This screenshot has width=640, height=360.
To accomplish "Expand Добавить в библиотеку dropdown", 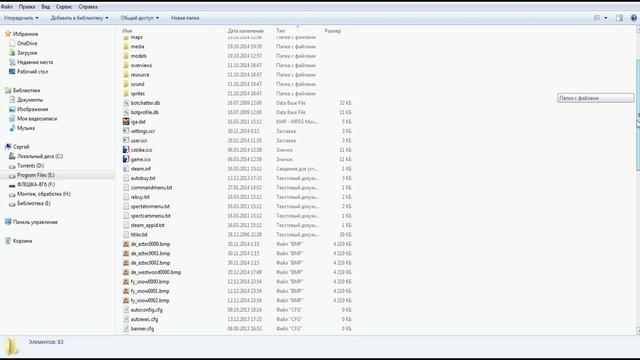I will pyautogui.click(x=80, y=18).
